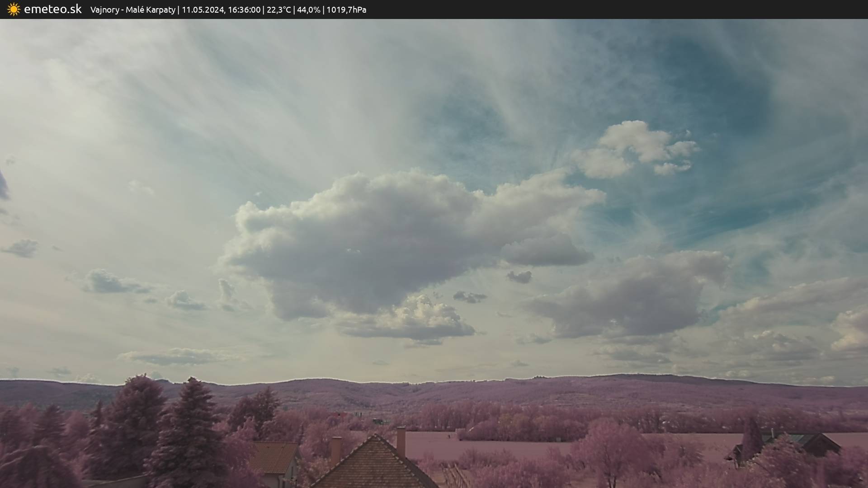Click the emeteo.sk site name
Screen dimensions: 868x488
tap(53, 9)
